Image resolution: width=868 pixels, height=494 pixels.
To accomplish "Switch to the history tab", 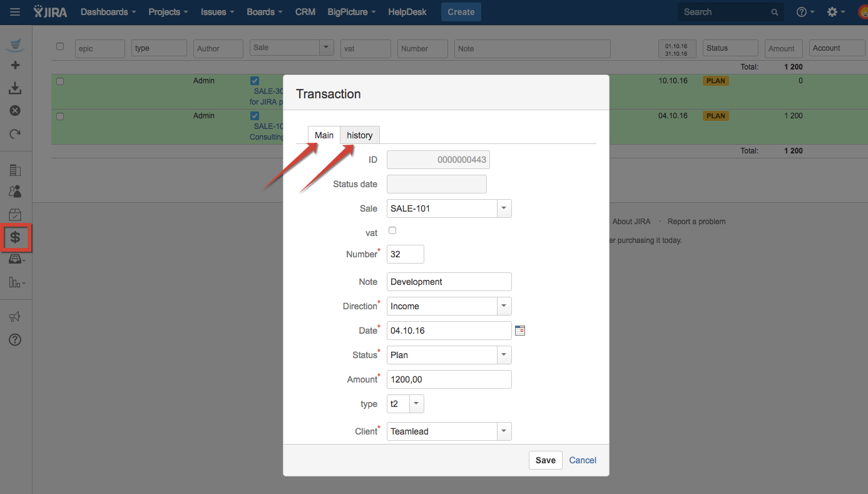I will coord(359,135).
